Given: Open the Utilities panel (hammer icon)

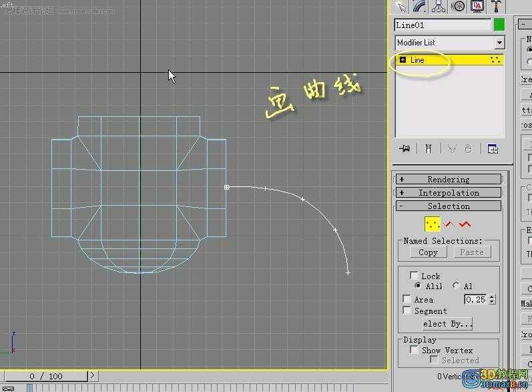Looking at the screenshot, I should pyautogui.click(x=497, y=6).
